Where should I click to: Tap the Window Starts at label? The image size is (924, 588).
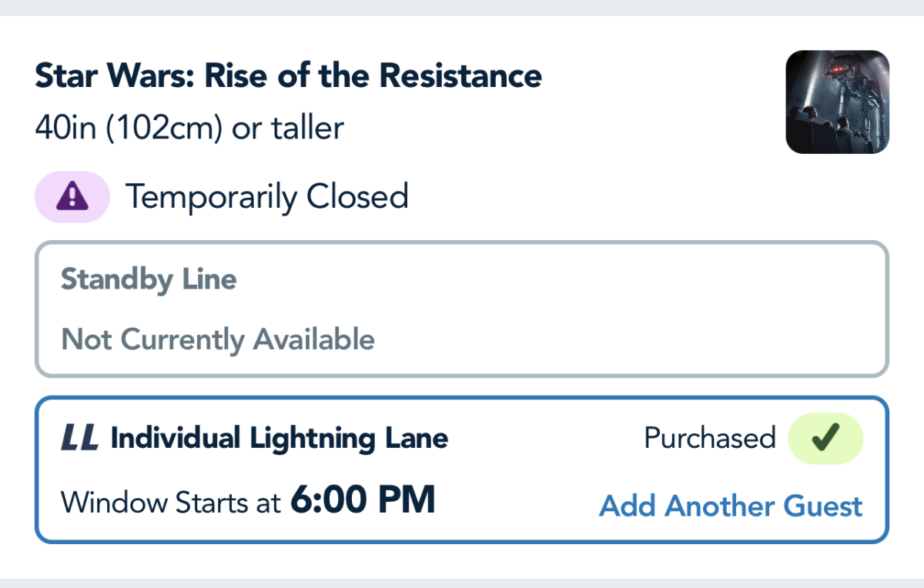pos(171,503)
